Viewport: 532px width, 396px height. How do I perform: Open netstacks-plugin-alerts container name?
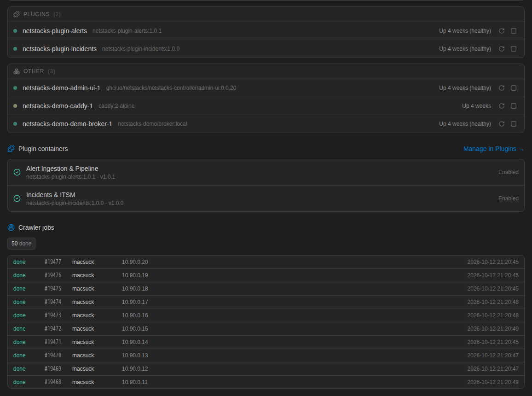[55, 31]
